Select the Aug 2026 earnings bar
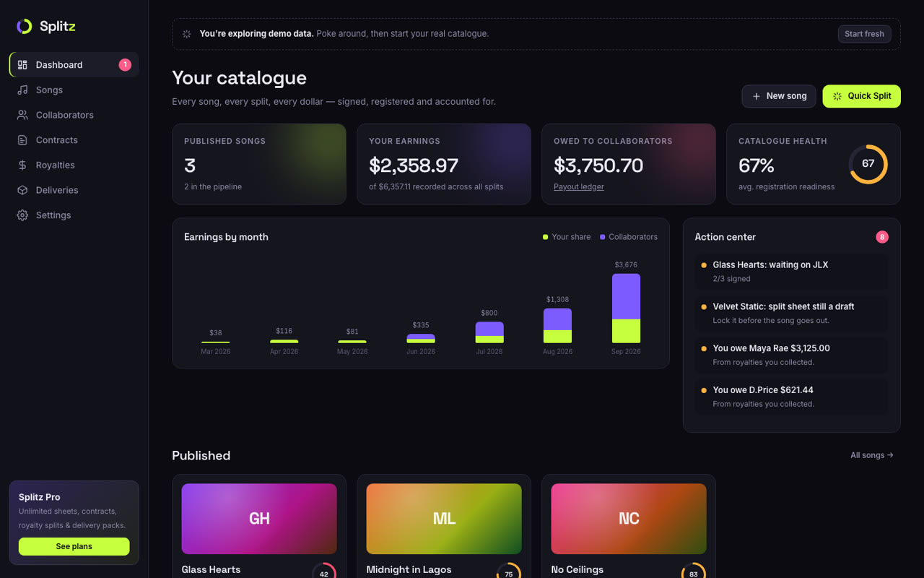 [x=557, y=326]
